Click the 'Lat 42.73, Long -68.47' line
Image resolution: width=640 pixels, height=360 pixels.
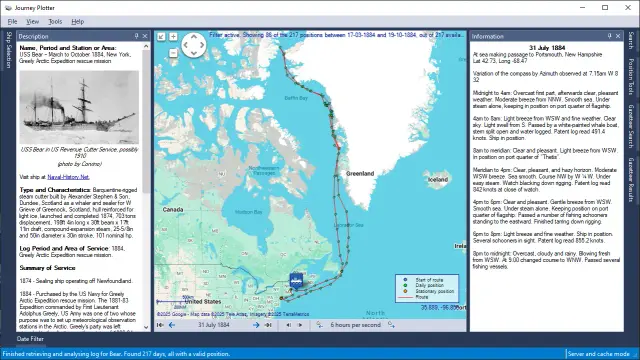point(500,61)
